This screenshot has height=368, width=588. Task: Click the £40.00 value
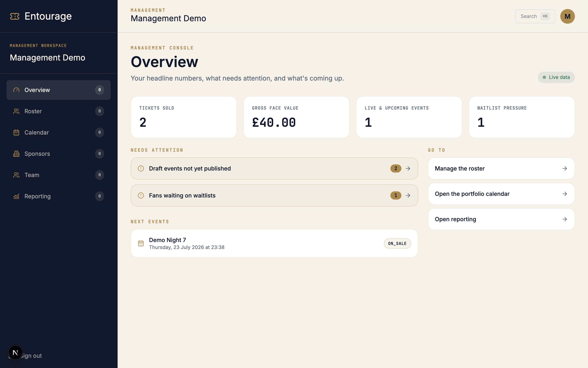[274, 122]
